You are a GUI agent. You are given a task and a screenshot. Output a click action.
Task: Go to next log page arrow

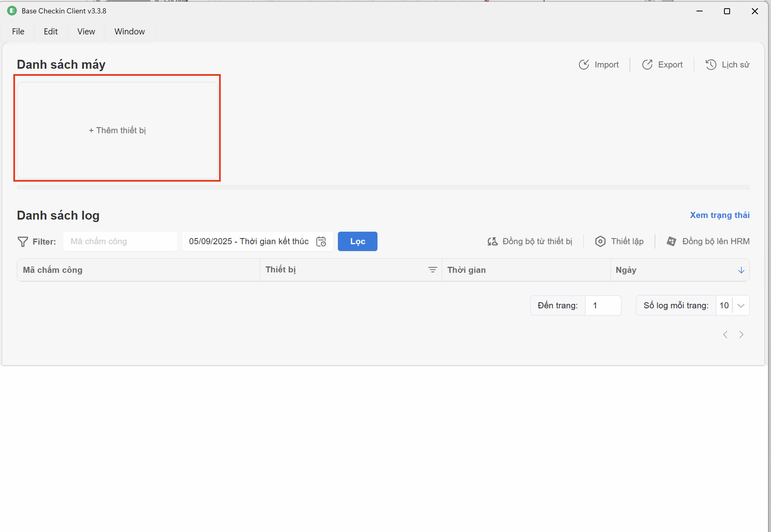coord(741,335)
